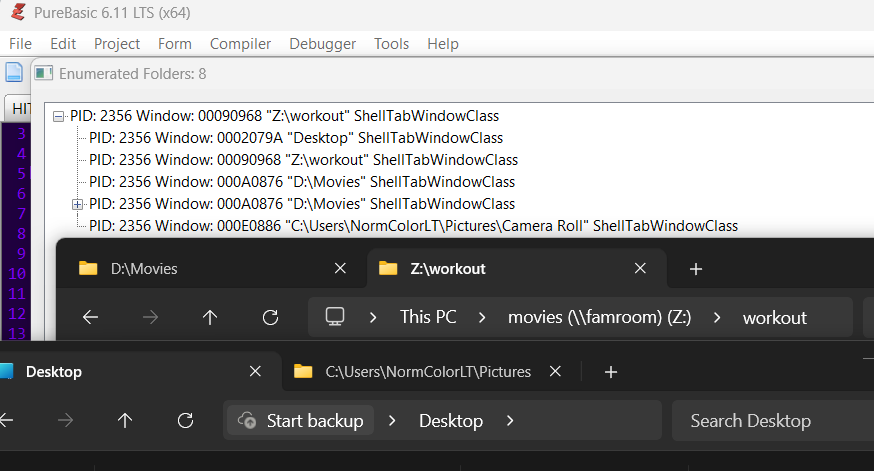Go back in Z:\workout Explorer window
Image resolution: width=874 pixels, height=471 pixels.
click(x=90, y=317)
